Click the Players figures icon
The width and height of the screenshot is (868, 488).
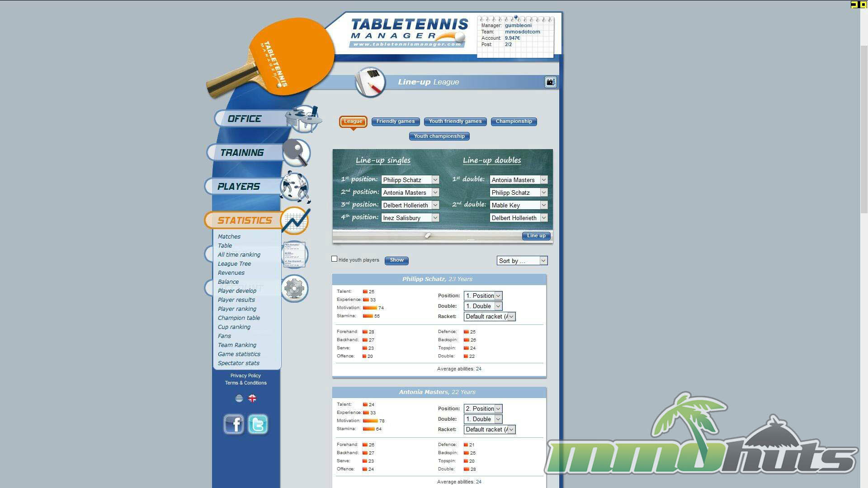(295, 186)
